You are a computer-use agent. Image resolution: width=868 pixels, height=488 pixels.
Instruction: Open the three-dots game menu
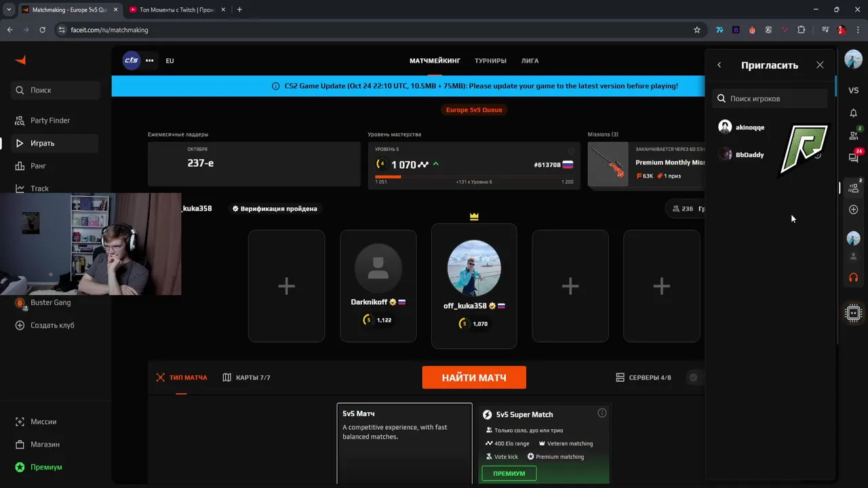click(150, 60)
